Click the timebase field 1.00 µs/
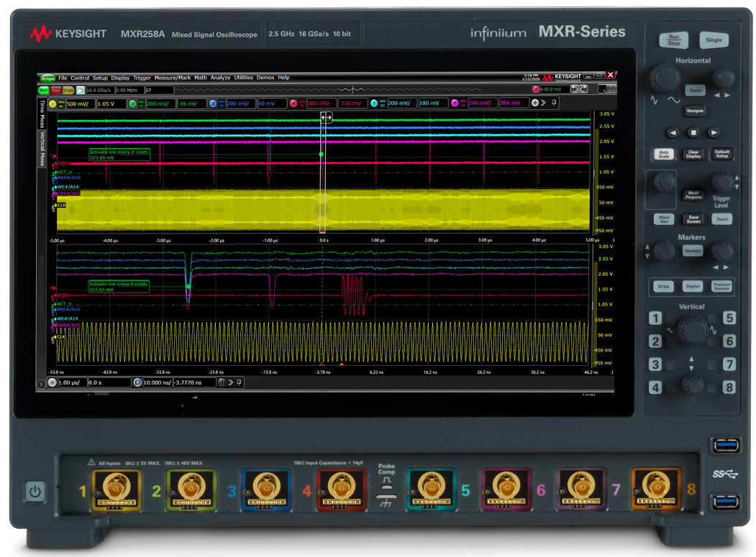The image size is (756, 557). [x=73, y=382]
